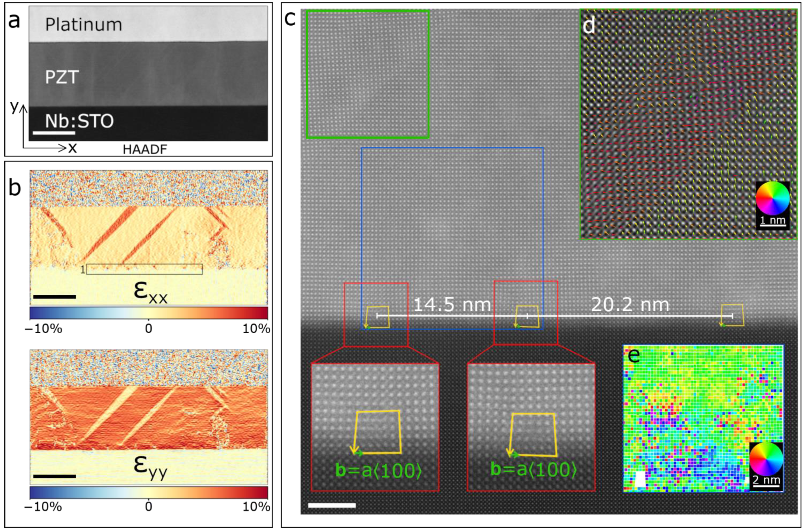The height and width of the screenshot is (532, 804).
Task: Click the εxx strain colorbar
Action: pos(149,313)
